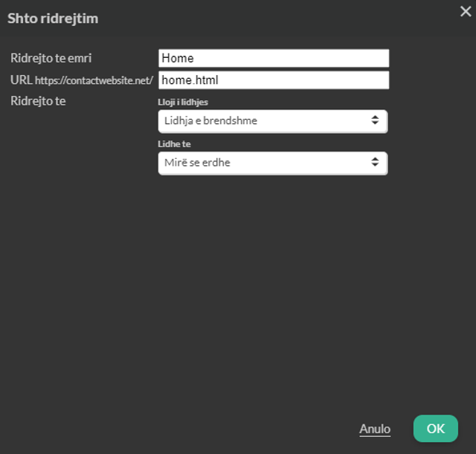Click the up-down arrows on Lidhja e brendshme

coord(375,120)
